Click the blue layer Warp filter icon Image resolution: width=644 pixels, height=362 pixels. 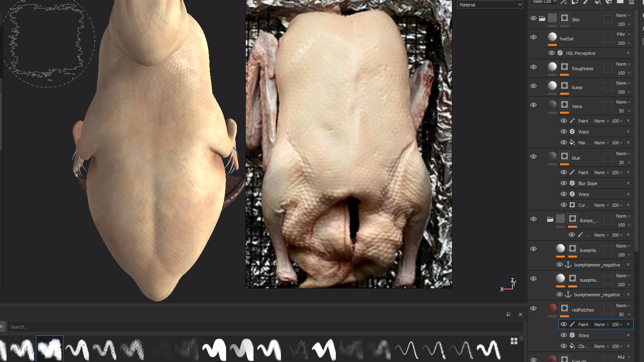(572, 194)
